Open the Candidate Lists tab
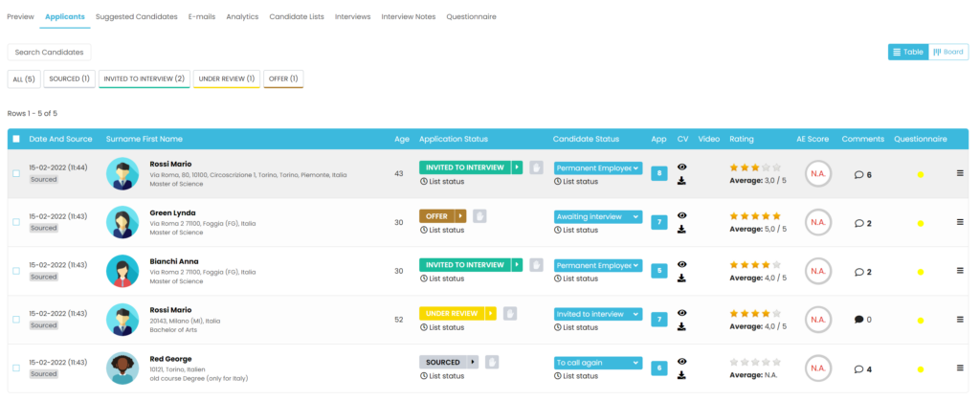Viewport: 980px width, 401px height. pyautogui.click(x=297, y=17)
